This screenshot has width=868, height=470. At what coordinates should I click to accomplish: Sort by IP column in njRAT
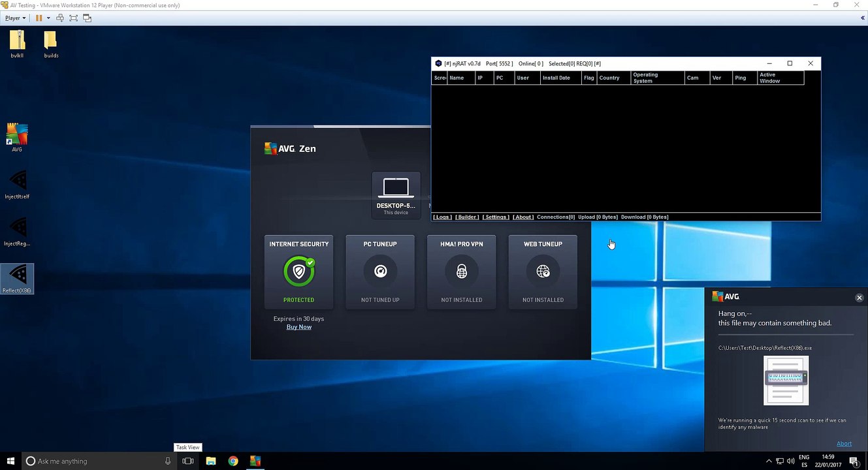click(484, 78)
